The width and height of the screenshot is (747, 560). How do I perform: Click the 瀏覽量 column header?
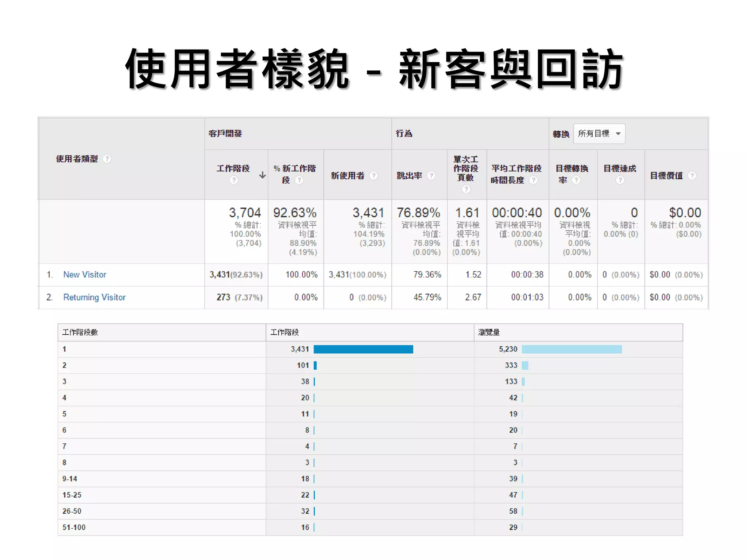pos(489,332)
